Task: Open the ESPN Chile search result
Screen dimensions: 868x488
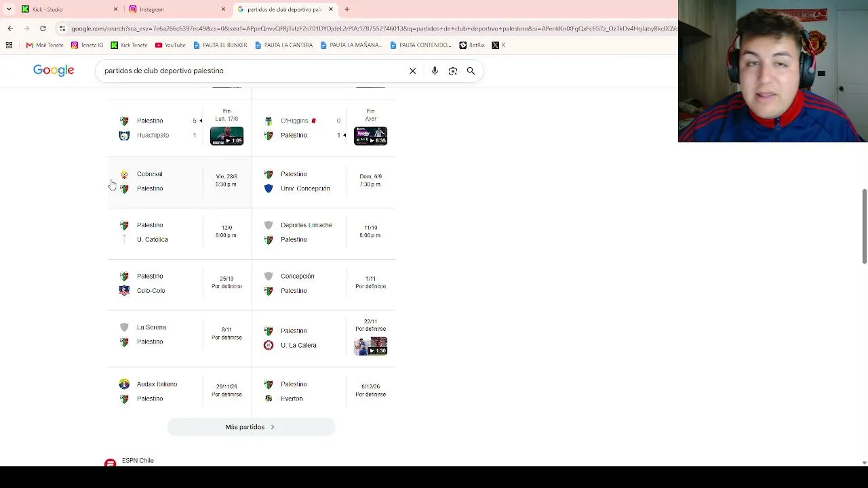Action: tap(138, 461)
